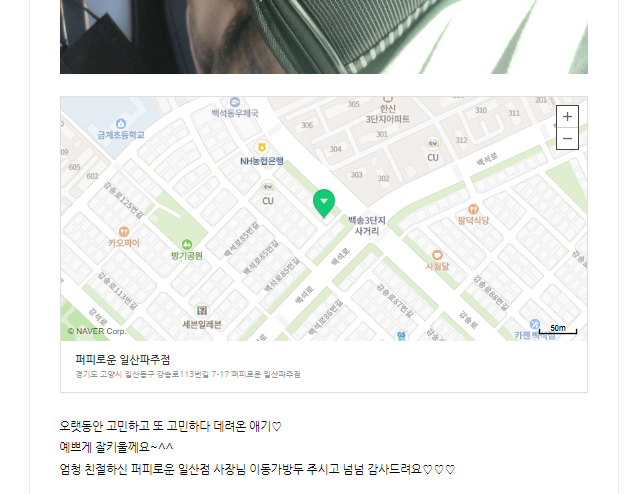Click the 밤가공원 park icon
This screenshot has width=638, height=494.
coord(187,244)
